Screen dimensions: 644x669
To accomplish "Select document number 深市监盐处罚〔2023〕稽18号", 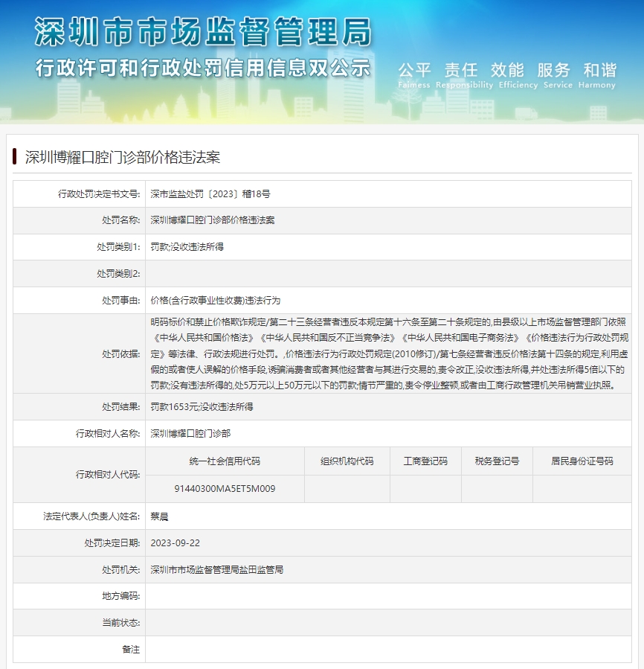I will pos(210,194).
